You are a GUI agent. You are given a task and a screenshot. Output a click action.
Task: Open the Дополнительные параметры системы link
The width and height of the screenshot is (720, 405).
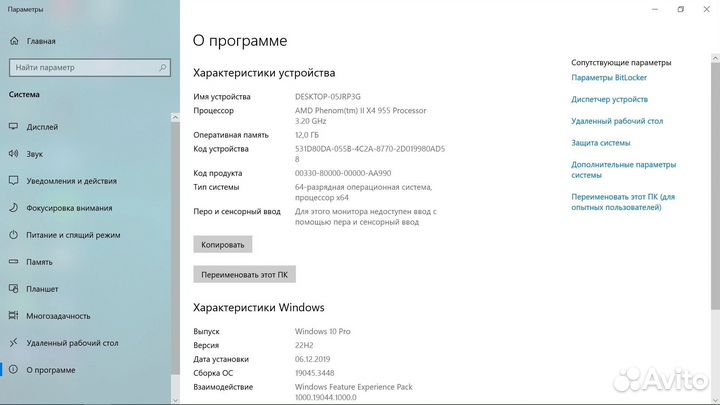[x=623, y=169]
